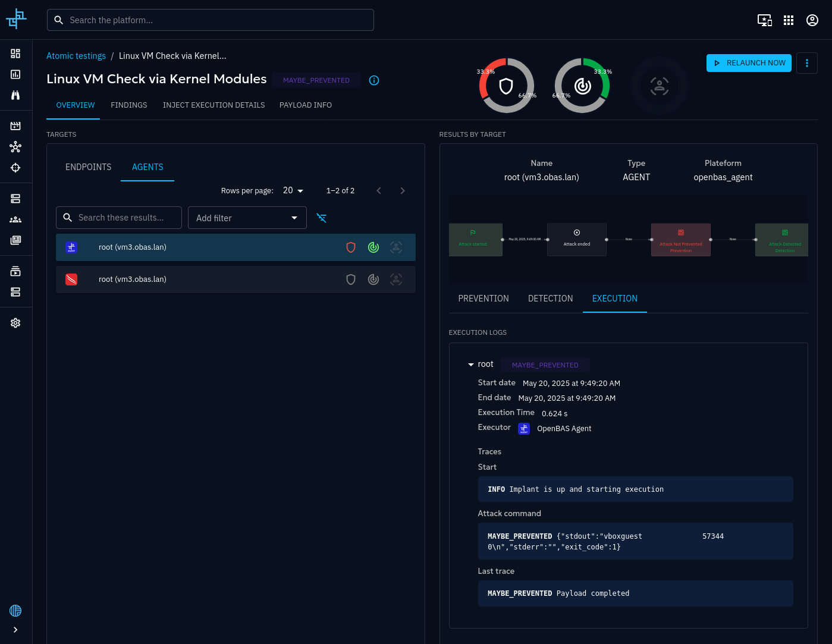Image resolution: width=832 pixels, height=644 pixels.
Task: Collapse the root execution log entry
Action: pyautogui.click(x=471, y=365)
